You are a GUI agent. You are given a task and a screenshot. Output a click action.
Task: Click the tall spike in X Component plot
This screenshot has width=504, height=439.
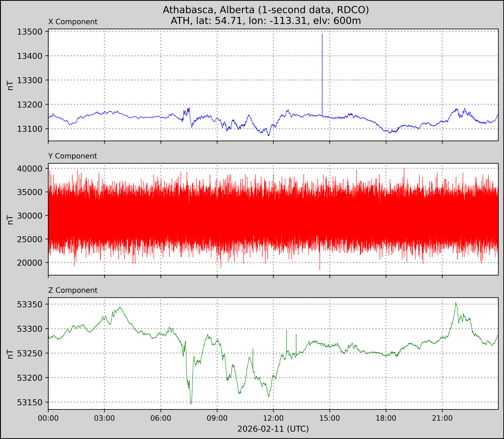[x=322, y=73]
